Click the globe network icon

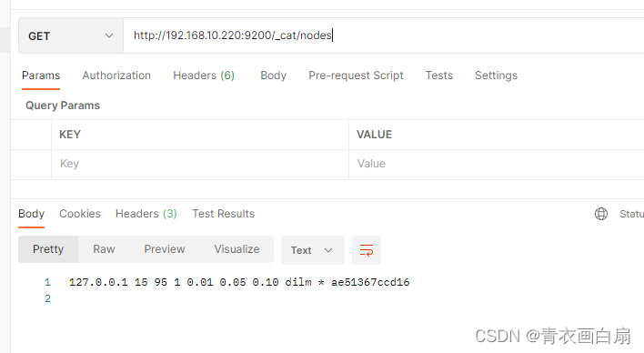[x=601, y=214]
